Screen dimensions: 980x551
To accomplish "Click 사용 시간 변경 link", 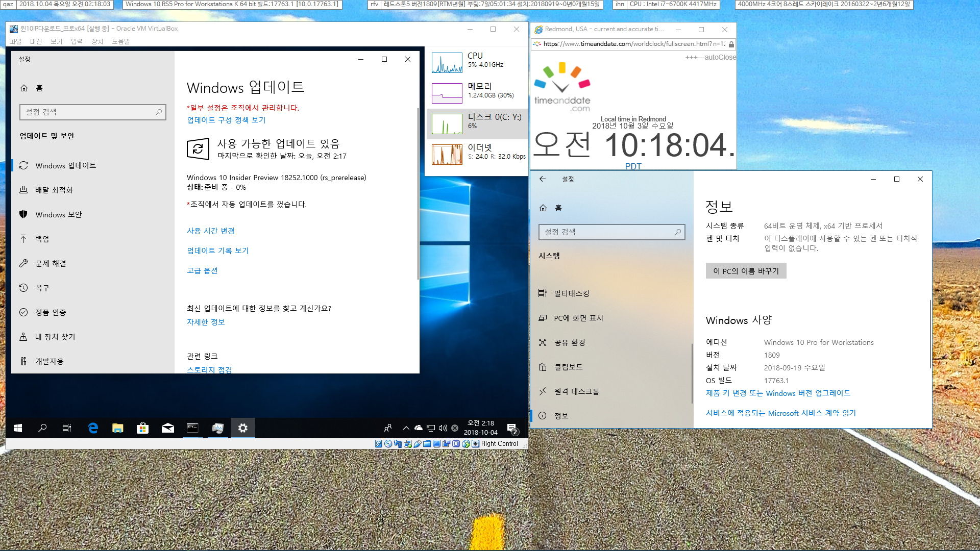I will pyautogui.click(x=210, y=231).
